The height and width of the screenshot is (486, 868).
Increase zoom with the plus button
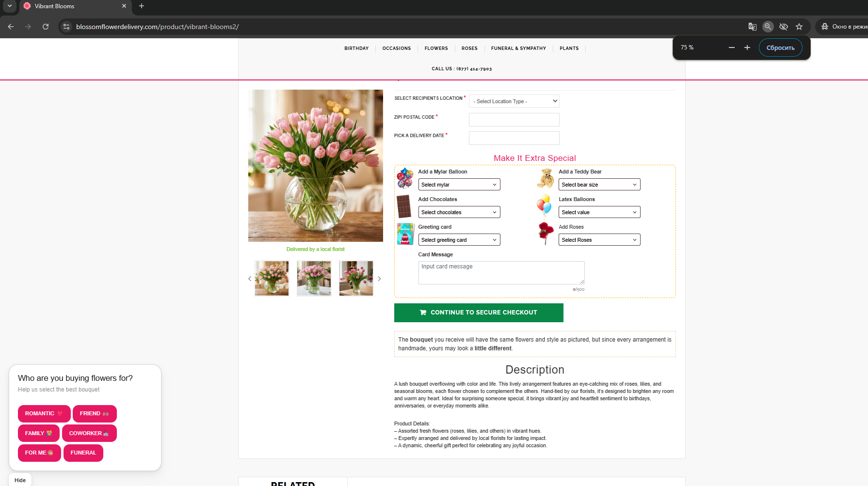[x=747, y=47]
